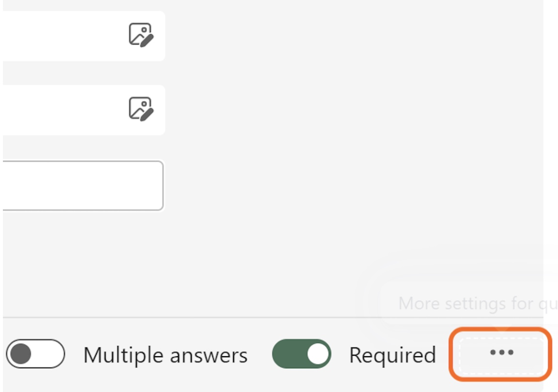Expand the more settings menu for this question
This screenshot has height=392, width=558.
pyautogui.click(x=501, y=353)
